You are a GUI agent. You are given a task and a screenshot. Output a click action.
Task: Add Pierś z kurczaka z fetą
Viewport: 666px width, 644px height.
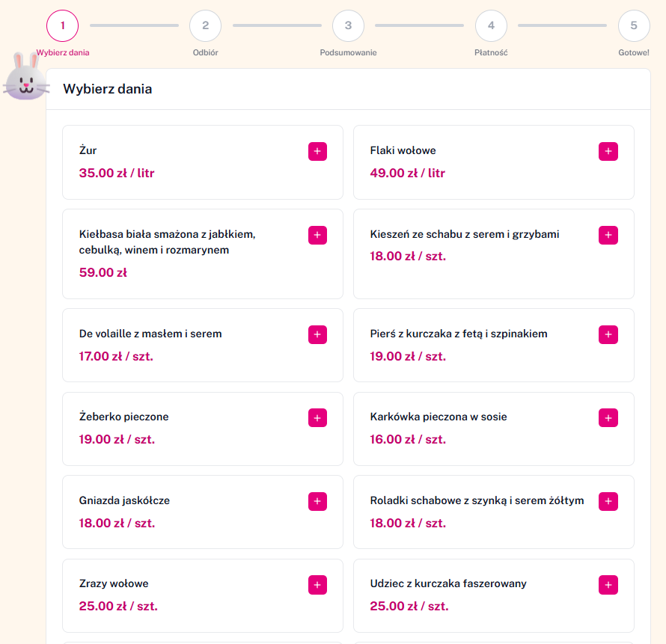click(608, 335)
